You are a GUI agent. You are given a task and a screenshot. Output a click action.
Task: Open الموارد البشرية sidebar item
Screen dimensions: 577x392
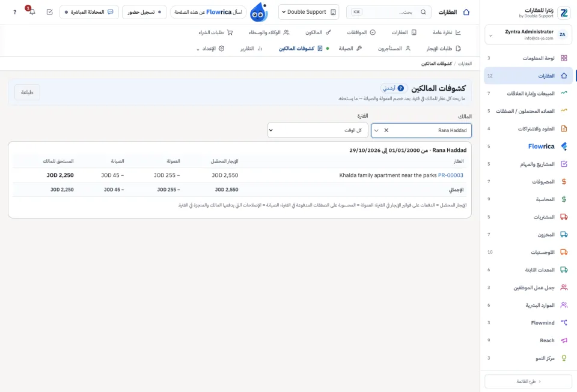click(x=528, y=305)
